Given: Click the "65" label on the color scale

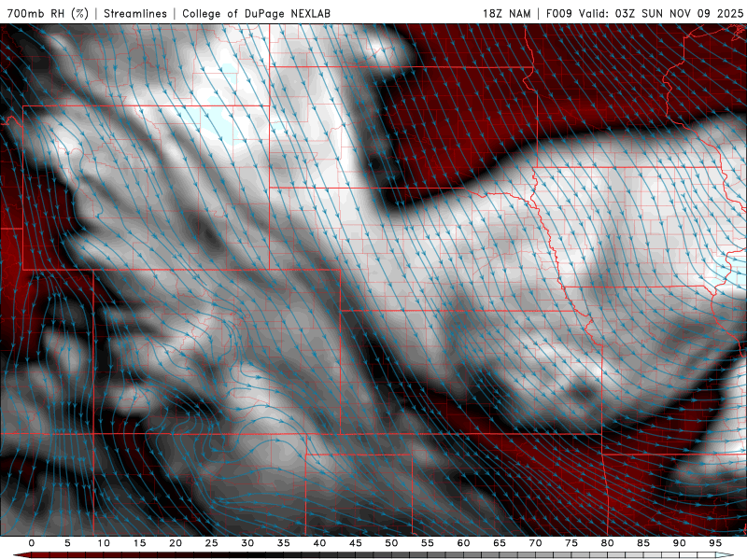Looking at the screenshot, I should 500,543.
